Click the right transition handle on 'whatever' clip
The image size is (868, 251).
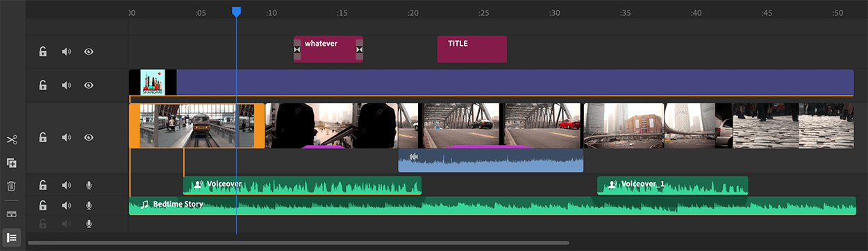[x=359, y=50]
